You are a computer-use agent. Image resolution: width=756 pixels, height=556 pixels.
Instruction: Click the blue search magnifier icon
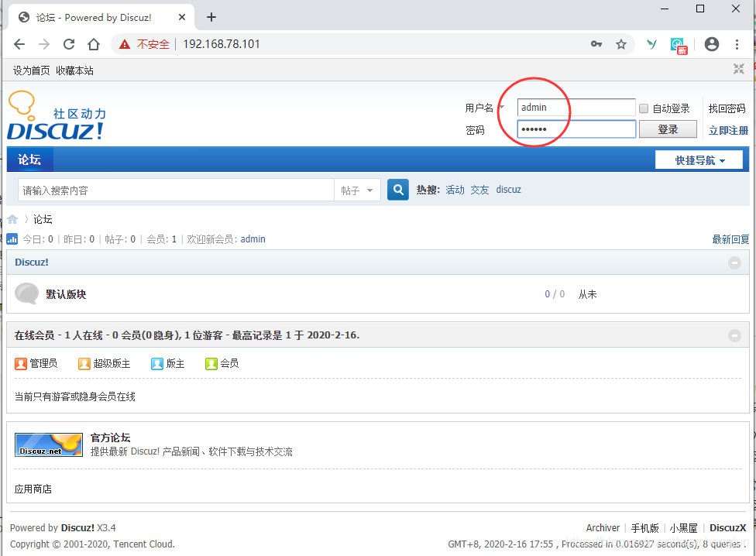point(397,189)
